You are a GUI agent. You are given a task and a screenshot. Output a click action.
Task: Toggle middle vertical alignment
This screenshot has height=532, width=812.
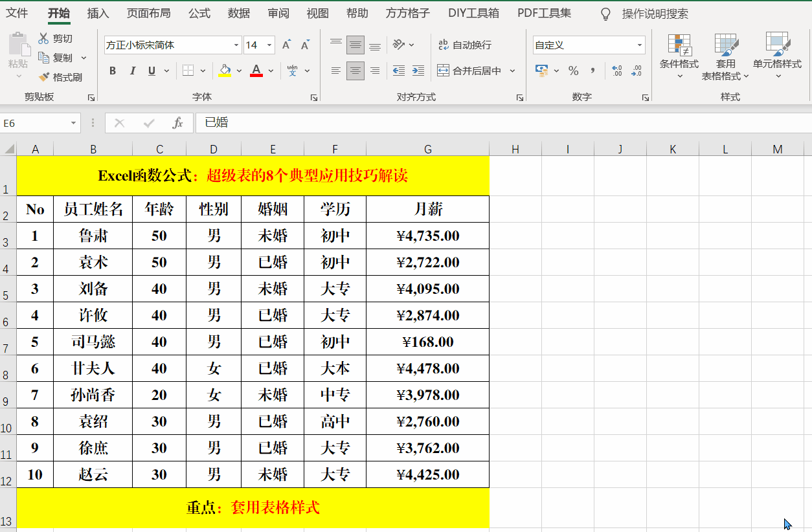355,45
